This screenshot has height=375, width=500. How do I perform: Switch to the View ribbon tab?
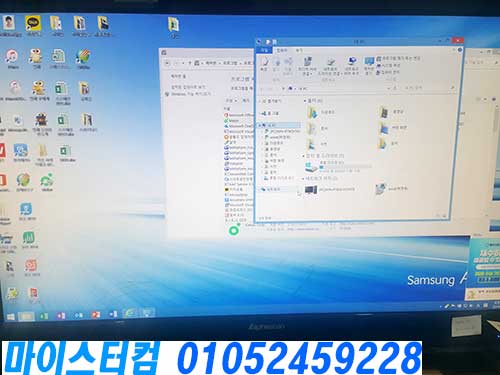pyautogui.click(x=299, y=50)
